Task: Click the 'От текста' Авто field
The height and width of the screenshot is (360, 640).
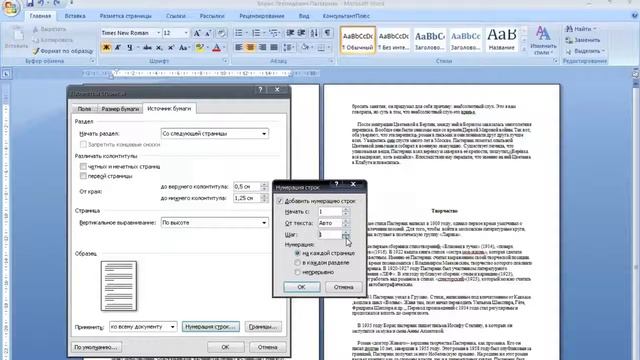Action: pyautogui.click(x=330, y=223)
